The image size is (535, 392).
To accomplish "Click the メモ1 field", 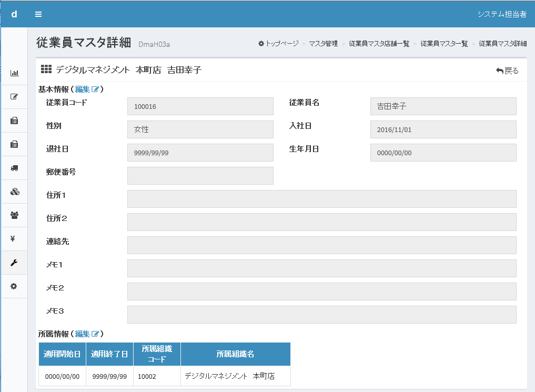I will [x=322, y=268].
